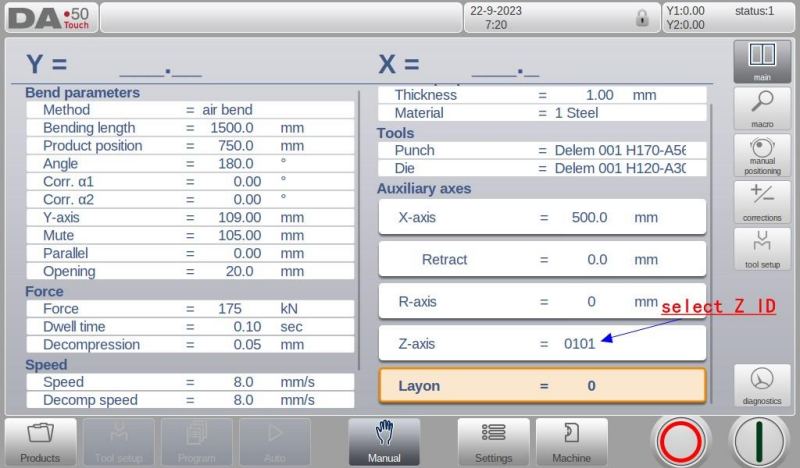Click the lock icon in header
Image resolution: width=800 pixels, height=468 pixels.
pyautogui.click(x=642, y=18)
